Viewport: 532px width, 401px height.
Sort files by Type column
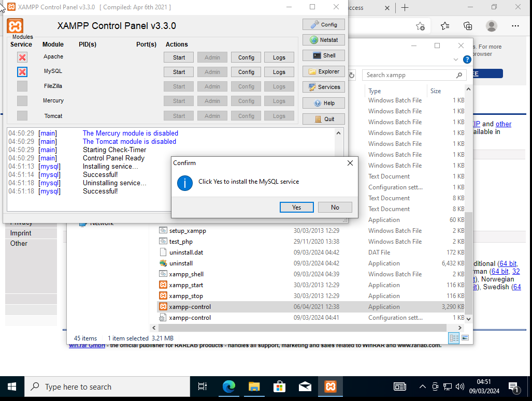coord(375,91)
